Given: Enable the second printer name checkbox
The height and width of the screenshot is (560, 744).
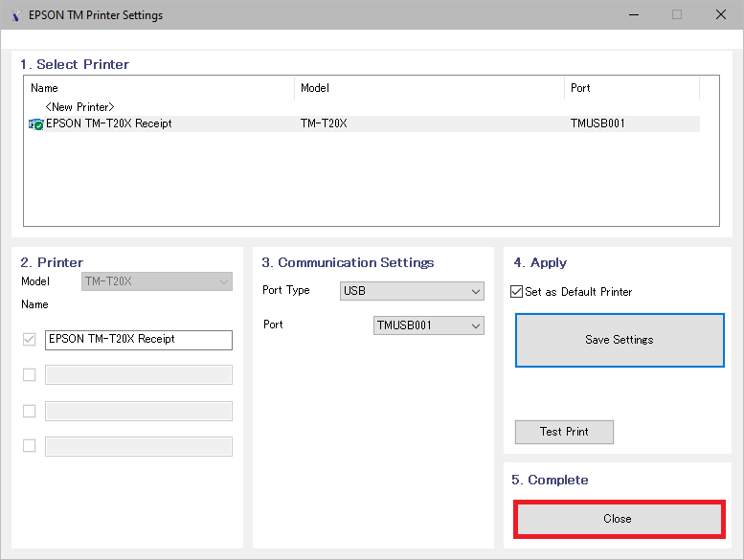Looking at the screenshot, I should 29,374.
